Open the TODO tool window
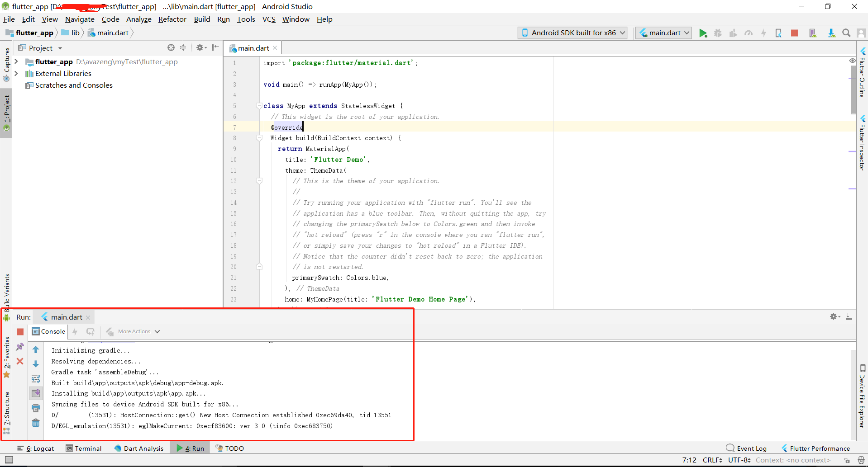This screenshot has height=467, width=868. [230, 448]
